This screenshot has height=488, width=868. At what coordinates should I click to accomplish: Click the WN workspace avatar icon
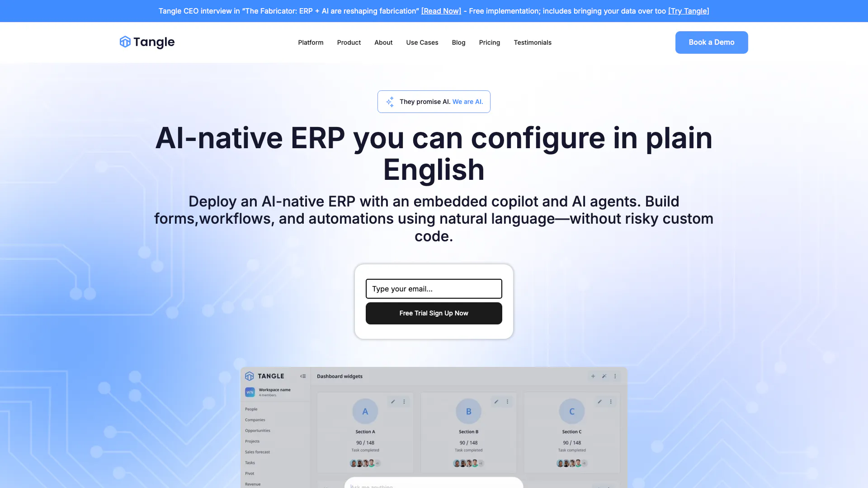pyautogui.click(x=250, y=392)
